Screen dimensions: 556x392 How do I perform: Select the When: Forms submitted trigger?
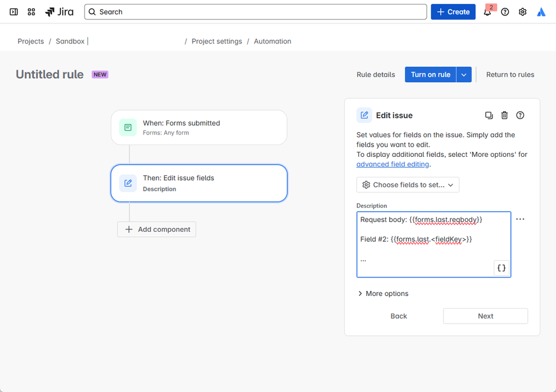coord(199,127)
